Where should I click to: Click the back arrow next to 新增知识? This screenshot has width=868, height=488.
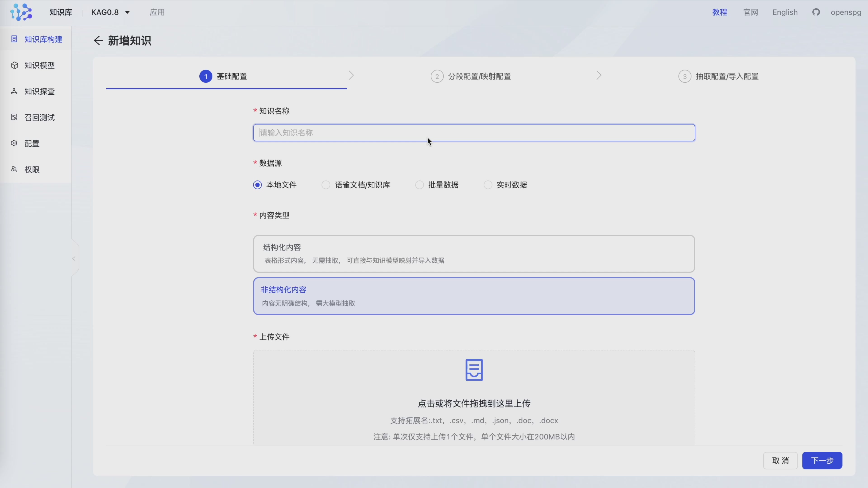pyautogui.click(x=98, y=41)
